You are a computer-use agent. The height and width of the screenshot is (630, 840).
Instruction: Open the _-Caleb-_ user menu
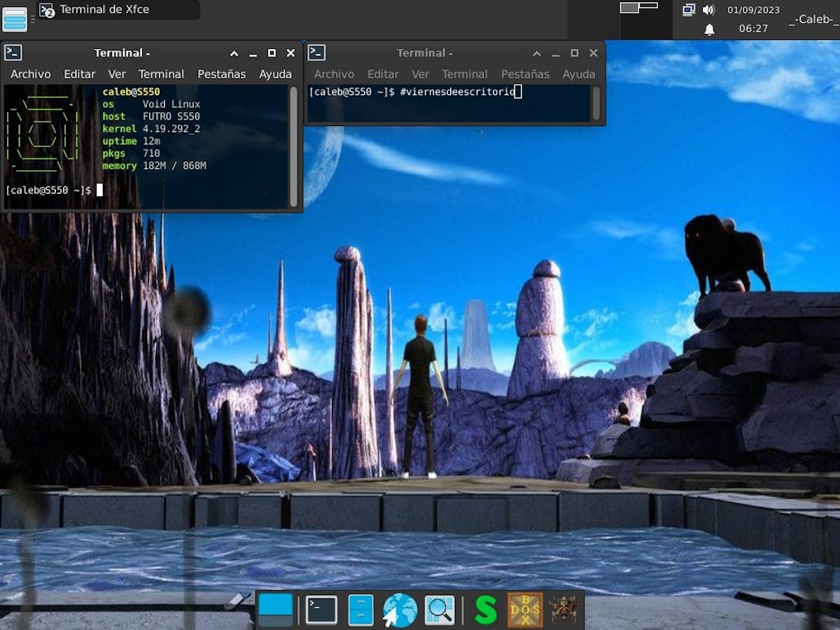pos(813,19)
